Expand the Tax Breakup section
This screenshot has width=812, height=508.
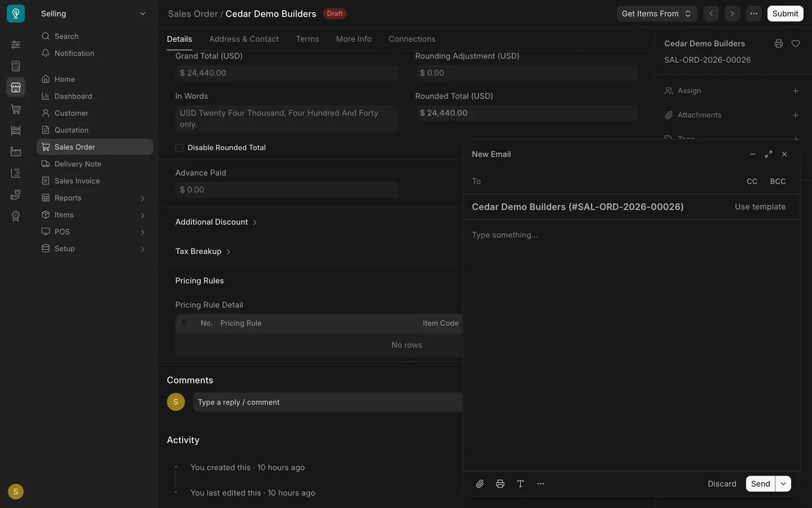pos(203,251)
